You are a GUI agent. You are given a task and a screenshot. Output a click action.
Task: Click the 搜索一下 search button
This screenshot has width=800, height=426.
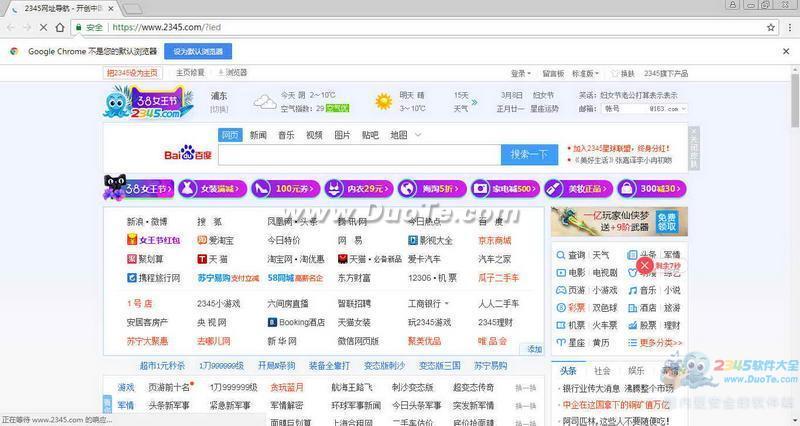(x=529, y=154)
